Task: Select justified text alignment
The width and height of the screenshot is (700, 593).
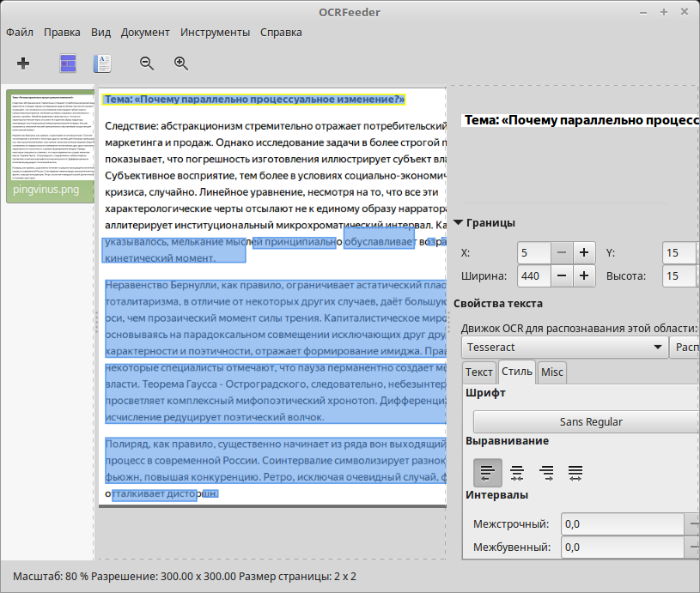Action: click(x=575, y=473)
